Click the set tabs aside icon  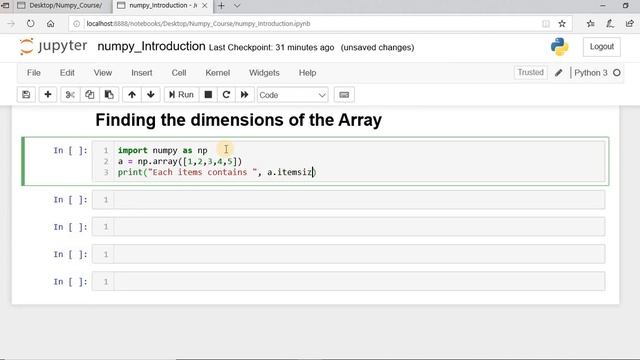tap(5, 6)
